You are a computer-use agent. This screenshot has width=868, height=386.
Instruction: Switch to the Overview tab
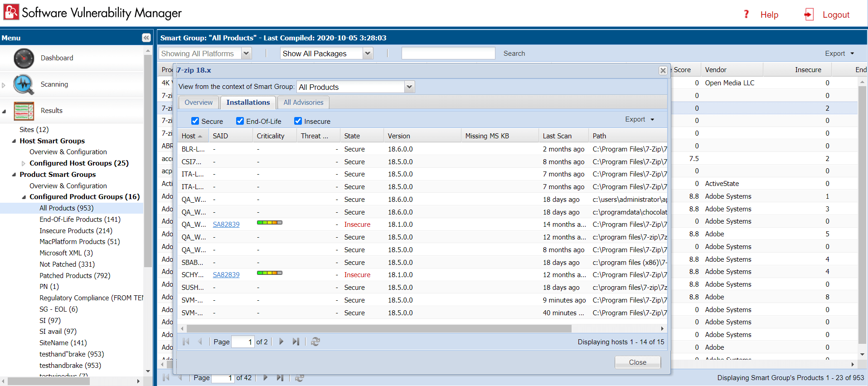(199, 103)
